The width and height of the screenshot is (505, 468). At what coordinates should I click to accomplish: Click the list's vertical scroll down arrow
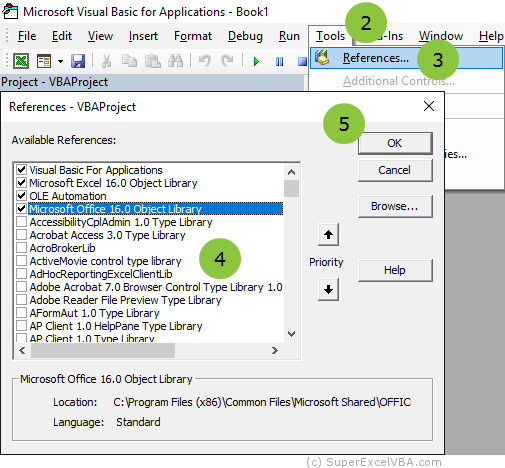point(291,334)
